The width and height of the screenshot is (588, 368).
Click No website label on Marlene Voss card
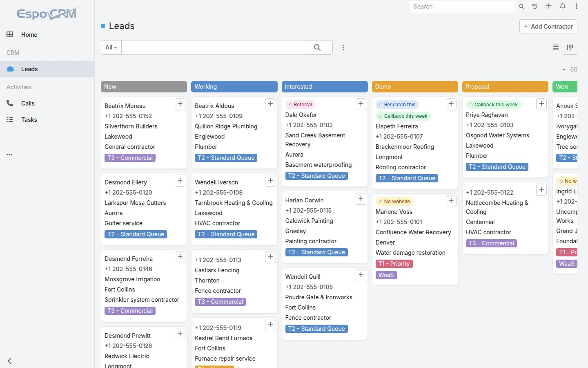(x=394, y=202)
